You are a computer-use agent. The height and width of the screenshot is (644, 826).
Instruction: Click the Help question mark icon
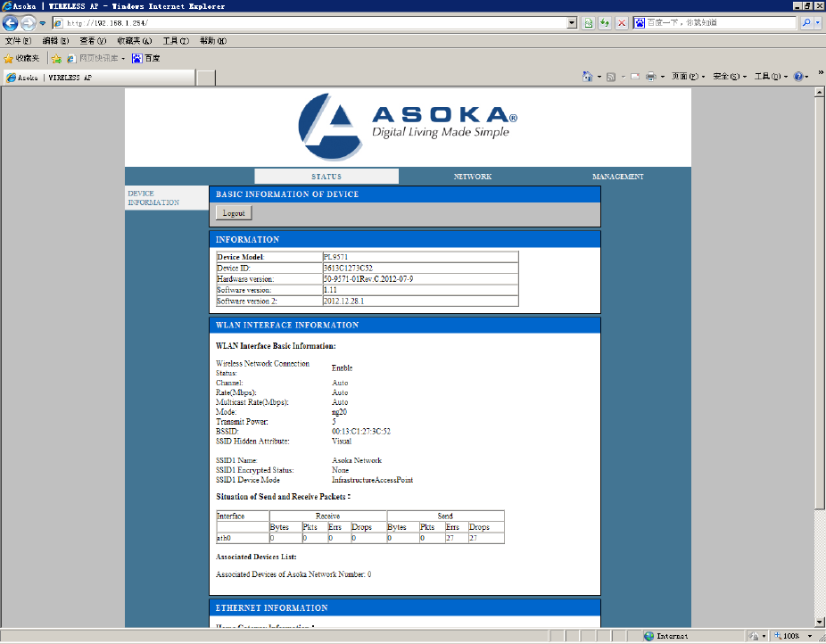pyautogui.click(x=798, y=77)
